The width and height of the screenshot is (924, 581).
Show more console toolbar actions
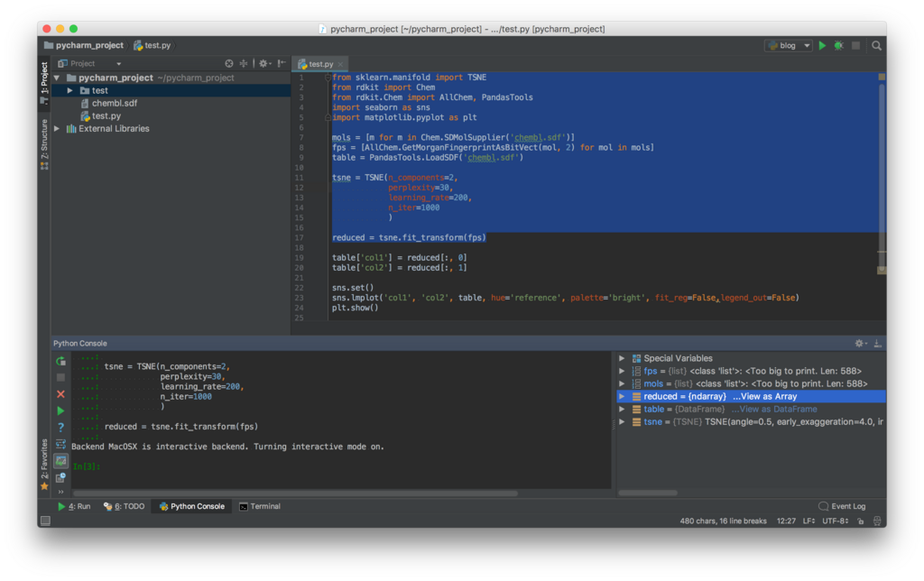pyautogui.click(x=60, y=492)
